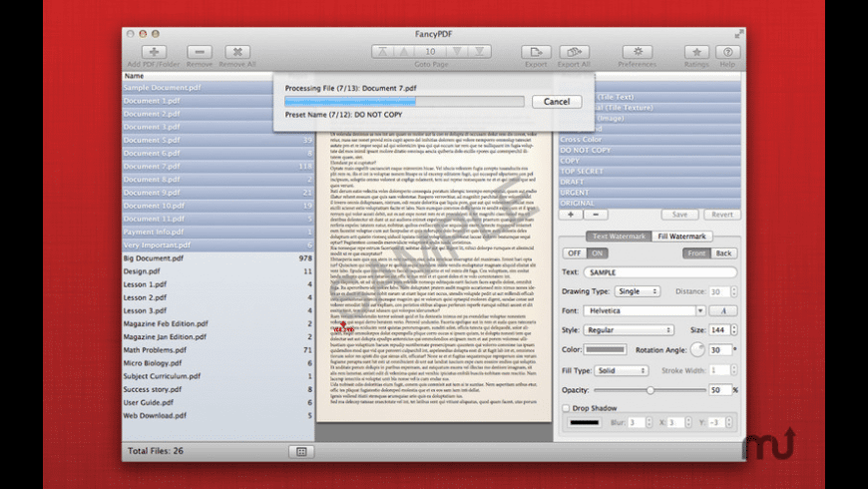This screenshot has height=489, width=868.
Task: Click the Size value field
Action: coord(718,330)
